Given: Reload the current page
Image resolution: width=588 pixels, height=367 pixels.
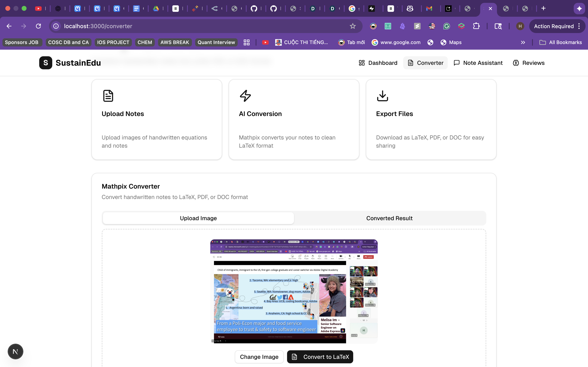Looking at the screenshot, I should coord(38,26).
